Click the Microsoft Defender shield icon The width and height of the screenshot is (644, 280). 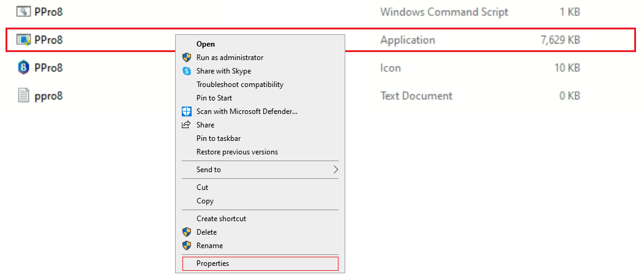tap(187, 112)
